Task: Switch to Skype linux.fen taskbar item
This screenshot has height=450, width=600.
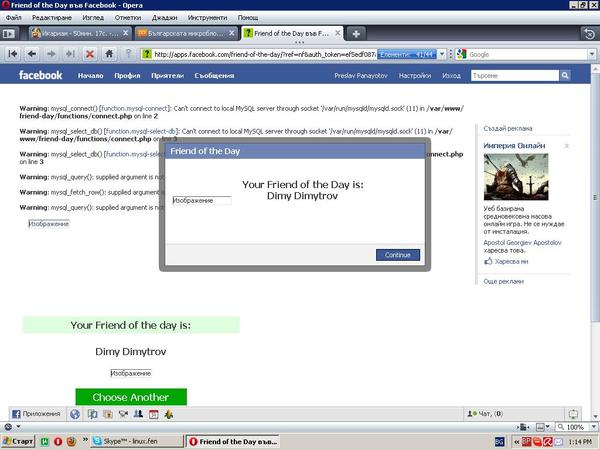Action: tap(135, 442)
